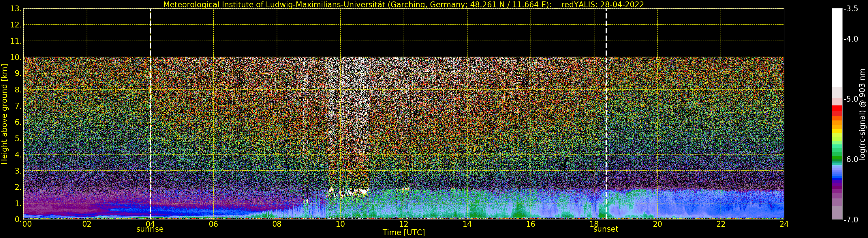The width and height of the screenshot is (868, 238).
Task: Click the 'sunrise' label below the time axis
Action: click(150, 229)
